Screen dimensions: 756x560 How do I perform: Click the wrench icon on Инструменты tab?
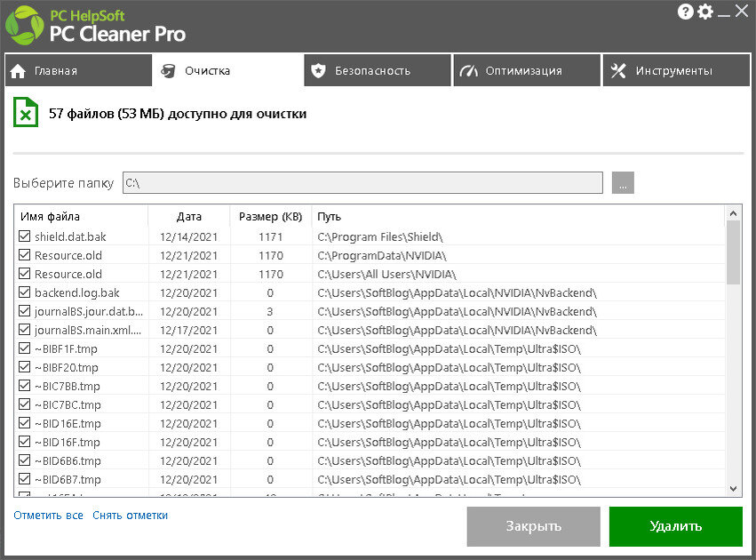click(618, 71)
